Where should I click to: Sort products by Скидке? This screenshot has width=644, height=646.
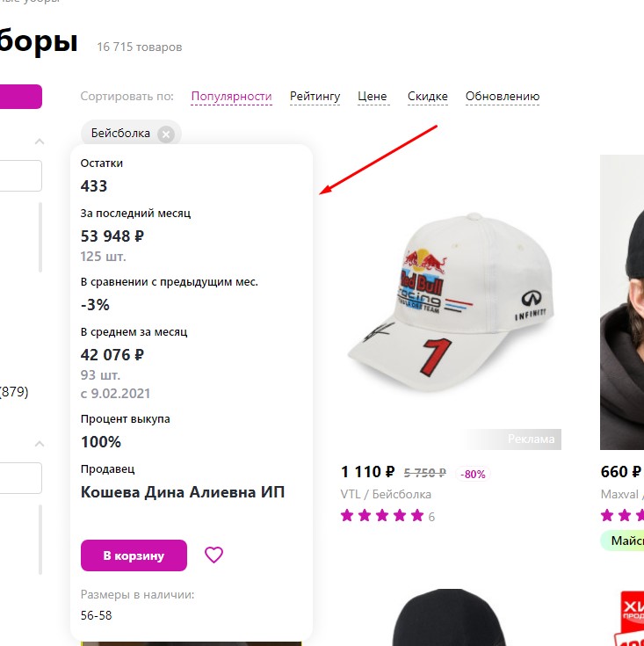[x=427, y=97]
